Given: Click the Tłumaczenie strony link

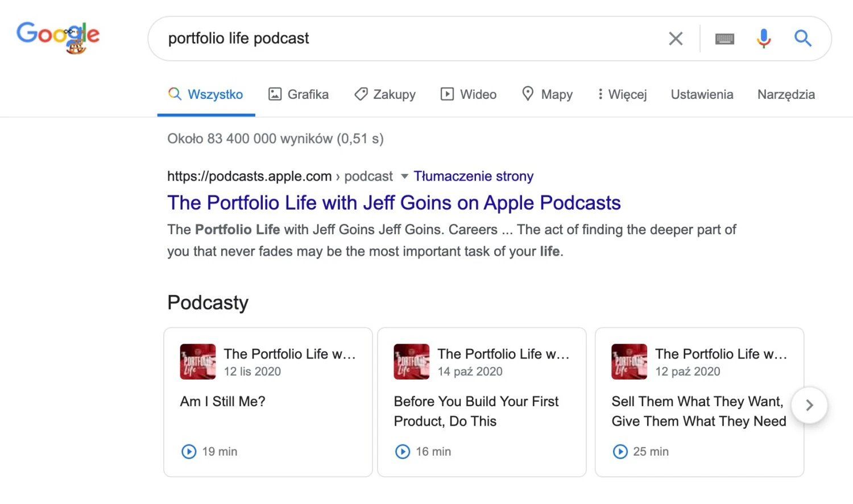Looking at the screenshot, I should point(473,176).
